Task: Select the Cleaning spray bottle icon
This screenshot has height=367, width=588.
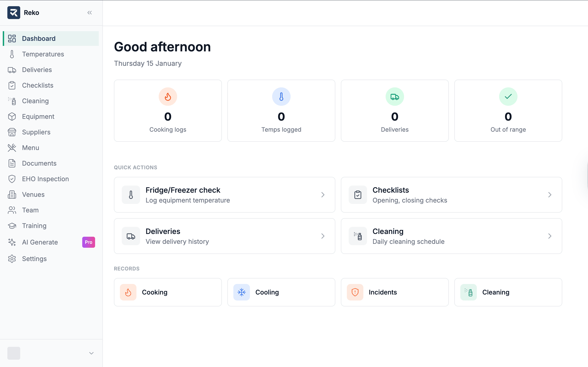Action: pyautogui.click(x=12, y=101)
